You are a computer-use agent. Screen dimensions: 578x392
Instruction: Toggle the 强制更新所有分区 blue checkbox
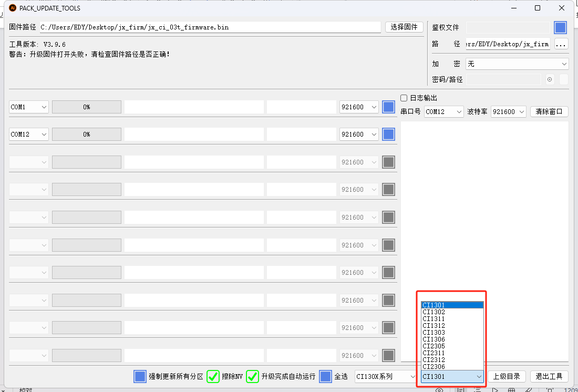tap(140, 376)
